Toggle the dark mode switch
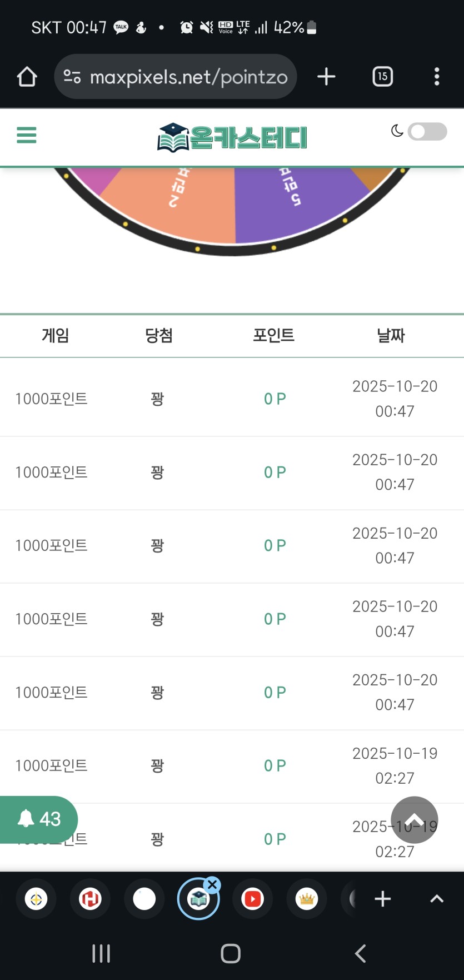 pos(426,132)
